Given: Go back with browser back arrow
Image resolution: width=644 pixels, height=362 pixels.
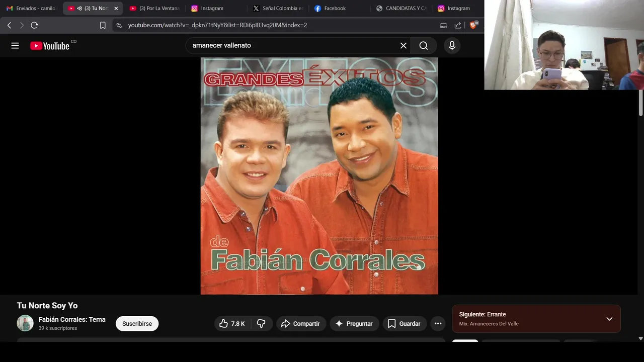Looking at the screenshot, I should (x=9, y=25).
